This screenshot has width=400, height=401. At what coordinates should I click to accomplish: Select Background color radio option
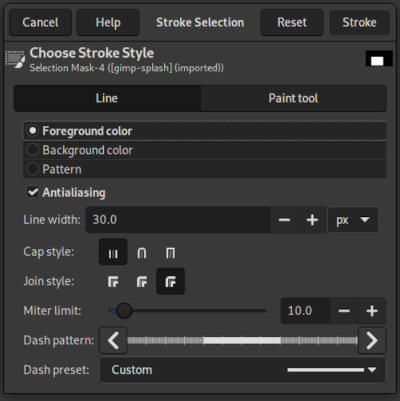(205, 150)
